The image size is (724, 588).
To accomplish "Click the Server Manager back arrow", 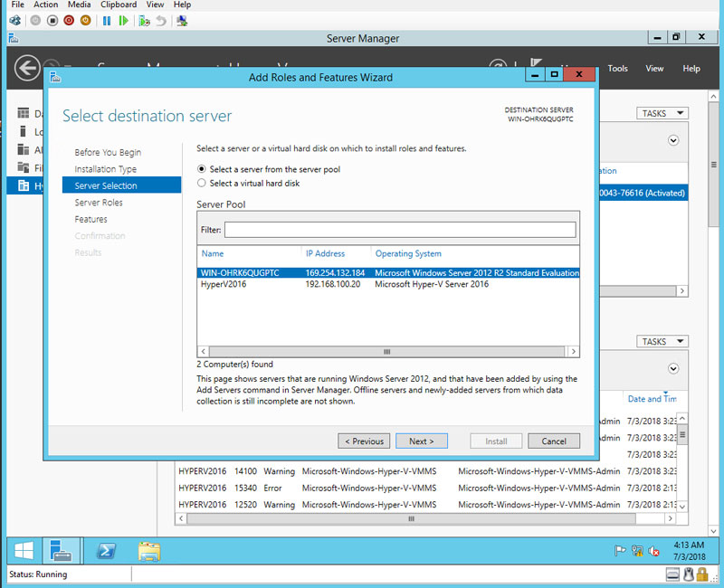I will 27,69.
